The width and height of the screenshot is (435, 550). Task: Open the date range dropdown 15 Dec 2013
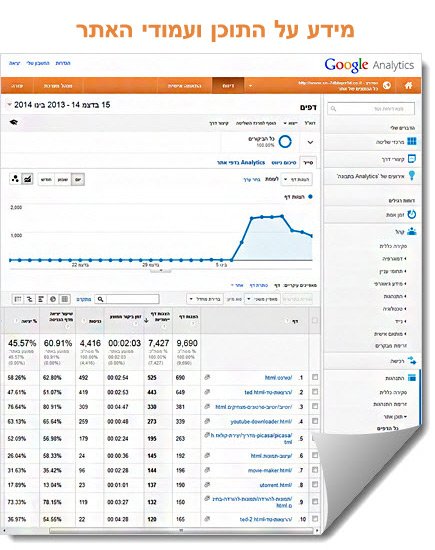[x=59, y=105]
